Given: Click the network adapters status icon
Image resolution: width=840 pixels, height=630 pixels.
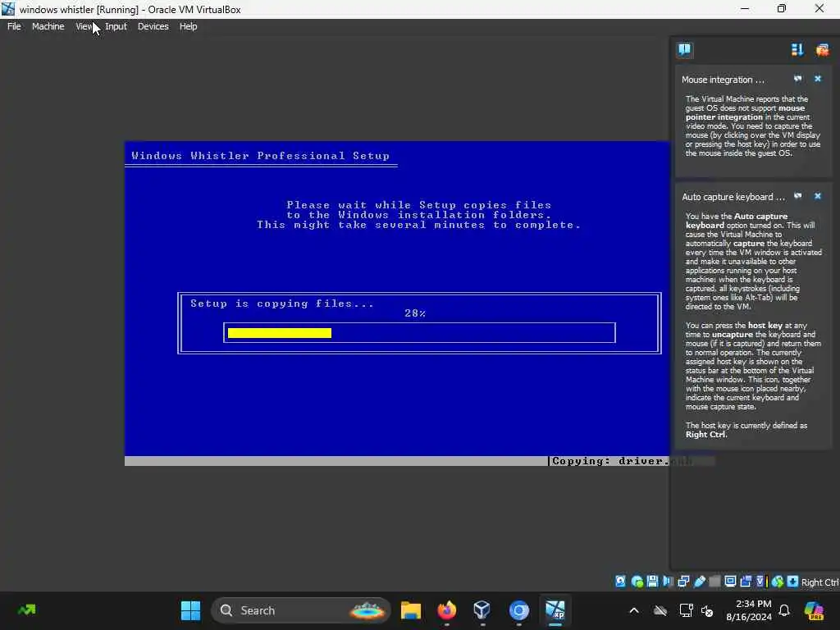Looking at the screenshot, I should coord(683,582).
